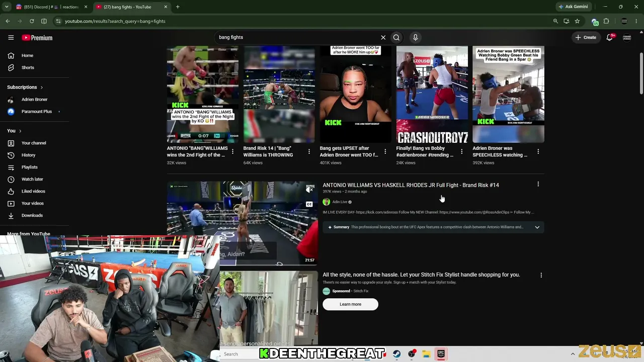Image resolution: width=644 pixels, height=362 pixels.
Task: Close the Discord browser tab
Action: (86, 7)
